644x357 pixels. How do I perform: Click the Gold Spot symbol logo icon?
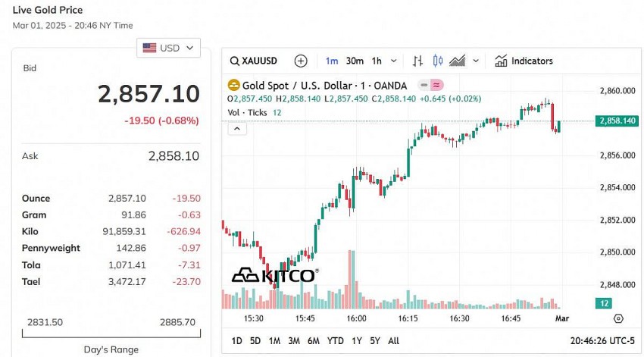click(233, 86)
